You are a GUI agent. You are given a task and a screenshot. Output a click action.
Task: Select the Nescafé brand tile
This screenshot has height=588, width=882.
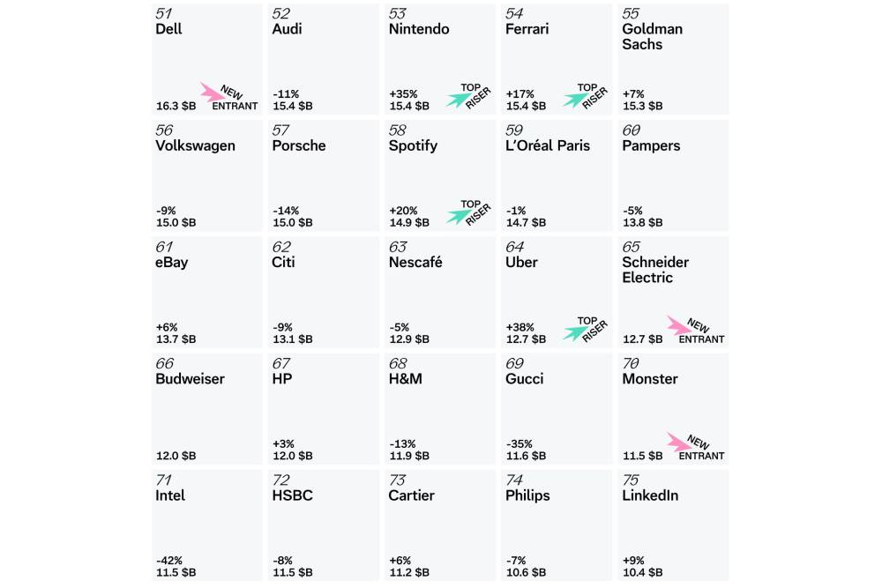pyautogui.click(x=439, y=292)
